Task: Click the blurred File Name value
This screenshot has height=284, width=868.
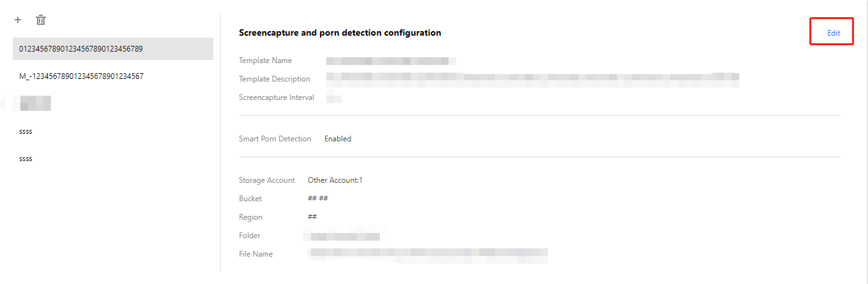Action: 428,254
